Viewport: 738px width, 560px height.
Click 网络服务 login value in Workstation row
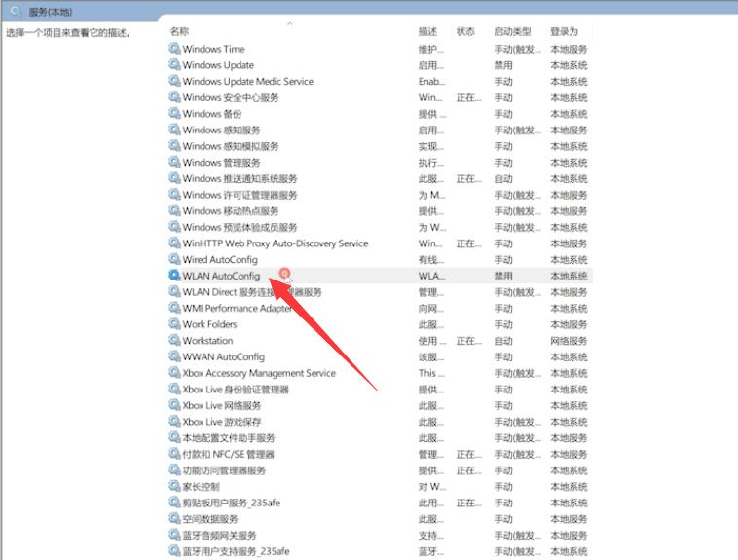569,341
